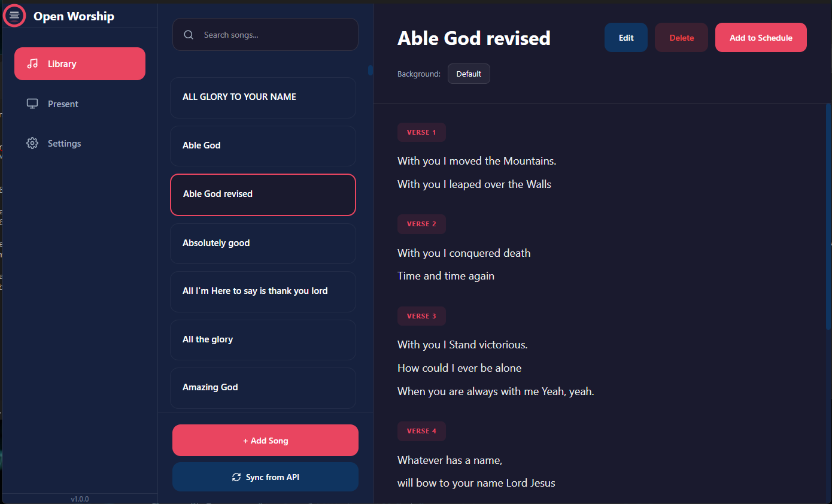
Task: Click the Settings gear icon
Action: (32, 144)
